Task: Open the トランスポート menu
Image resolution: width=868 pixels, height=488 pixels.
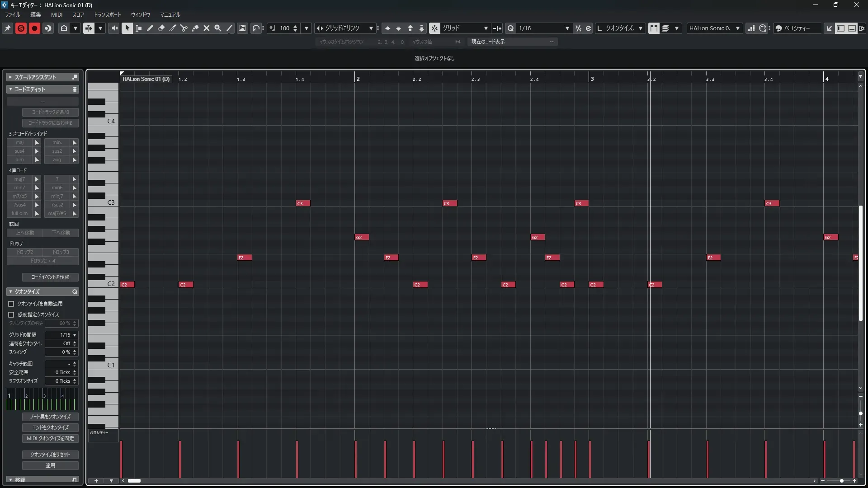Action: coord(107,14)
